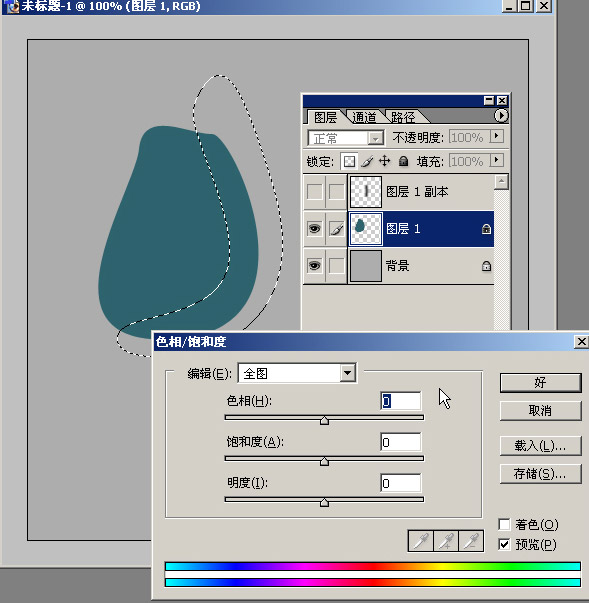589x603 pixels.
Task: Enable the 着色 colorize checkbox
Action: (x=504, y=524)
